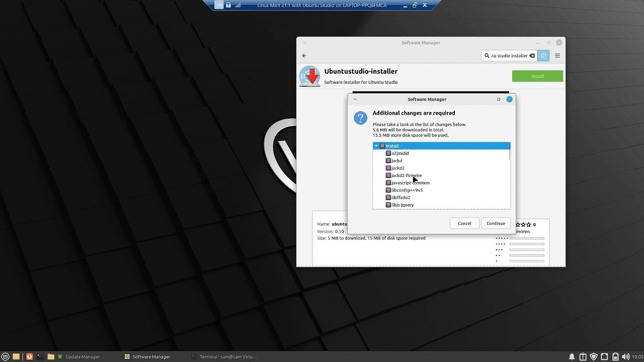The image size is (644, 362).
Task: Switch to Terminal window in taskbar
Action: coord(224,356)
